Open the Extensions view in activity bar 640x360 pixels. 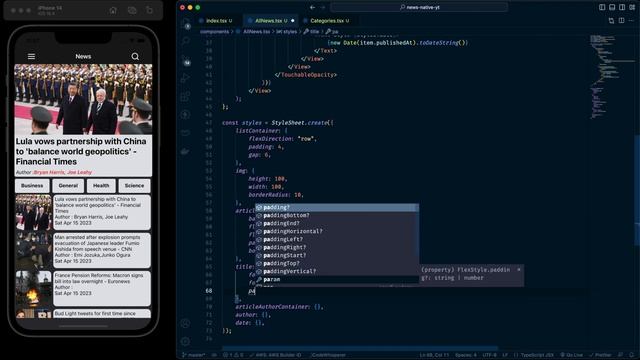pyautogui.click(x=186, y=96)
